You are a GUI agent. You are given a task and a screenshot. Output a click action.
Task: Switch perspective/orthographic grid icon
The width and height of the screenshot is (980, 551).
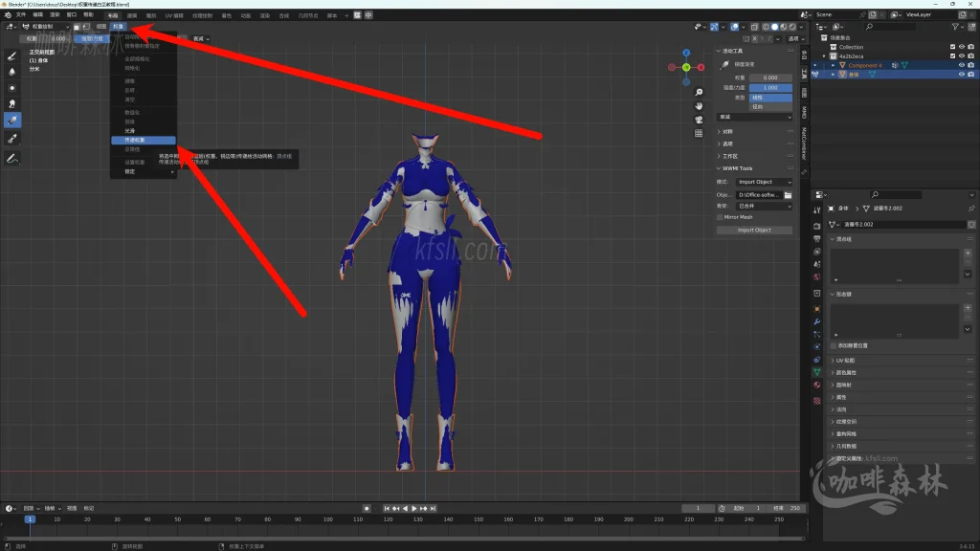[699, 133]
